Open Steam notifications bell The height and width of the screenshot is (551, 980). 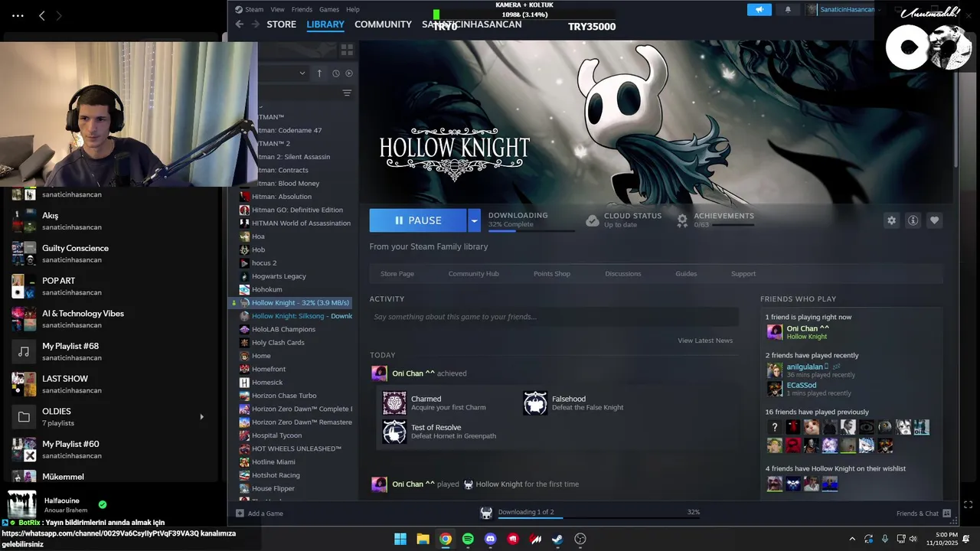click(788, 9)
